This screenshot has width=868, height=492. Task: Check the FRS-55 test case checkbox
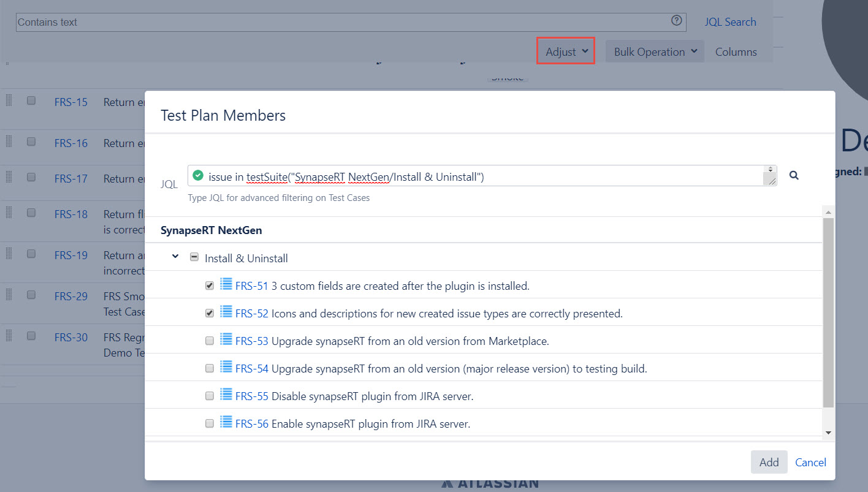tap(210, 396)
